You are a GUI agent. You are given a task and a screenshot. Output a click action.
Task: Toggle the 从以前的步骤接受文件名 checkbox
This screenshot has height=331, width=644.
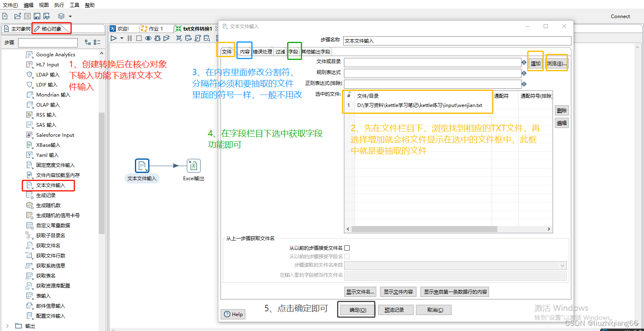[347, 248]
